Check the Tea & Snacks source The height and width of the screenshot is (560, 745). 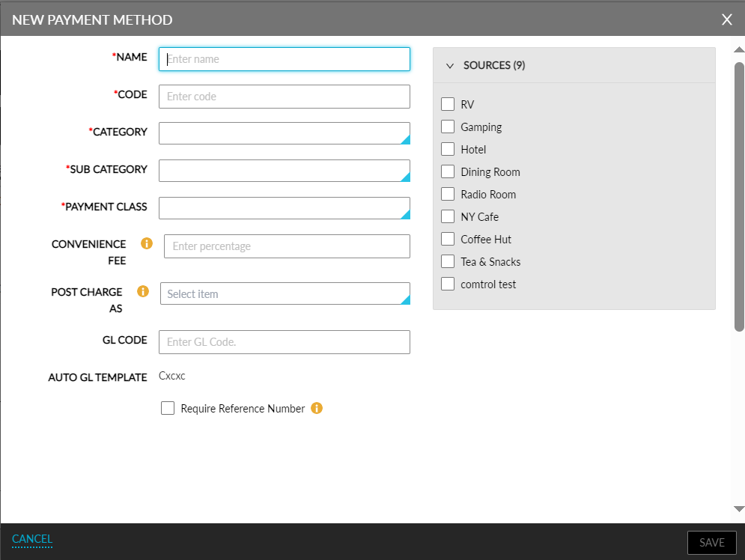(448, 261)
